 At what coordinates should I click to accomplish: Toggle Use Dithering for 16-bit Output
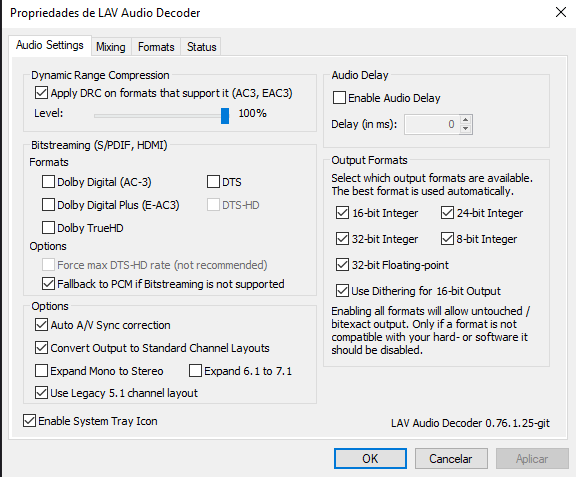click(x=342, y=291)
